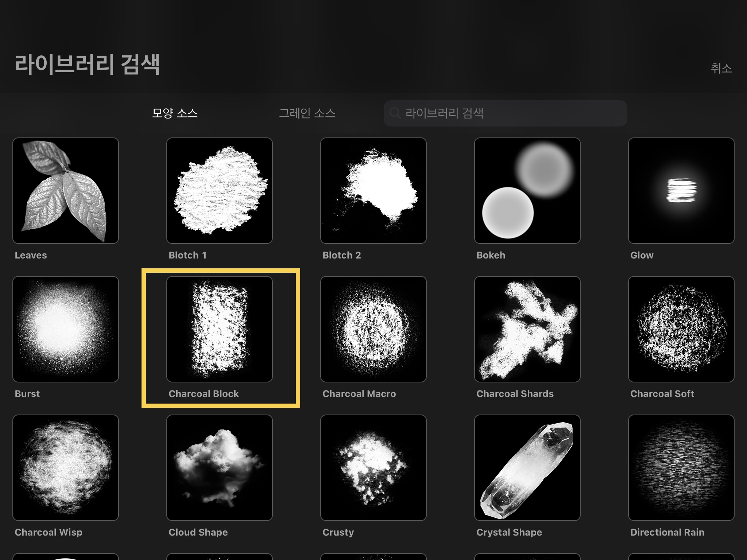Select the Charcoal Soft shape thumbnail
Image resolution: width=747 pixels, height=560 pixels.
click(681, 329)
